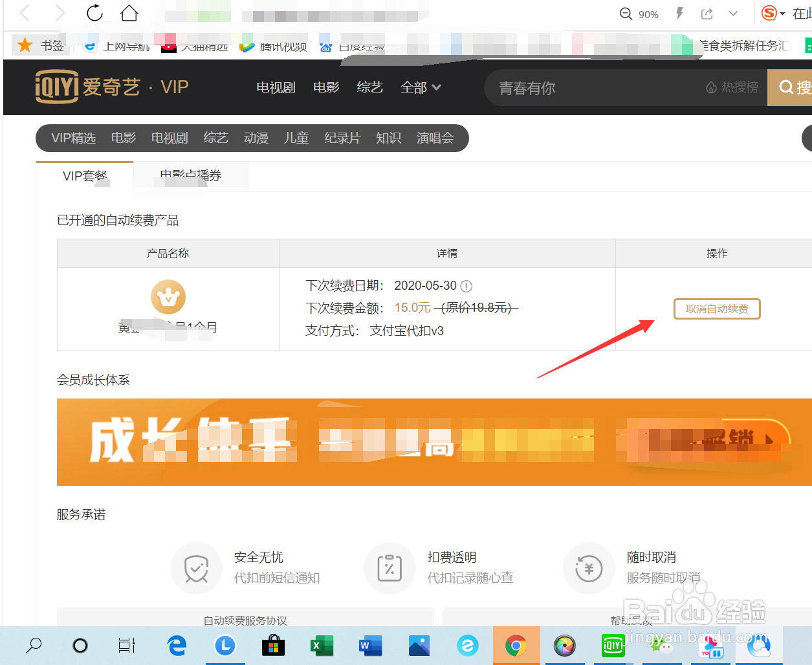Go back using the browser back arrow
812x665 pixels.
(x=25, y=13)
